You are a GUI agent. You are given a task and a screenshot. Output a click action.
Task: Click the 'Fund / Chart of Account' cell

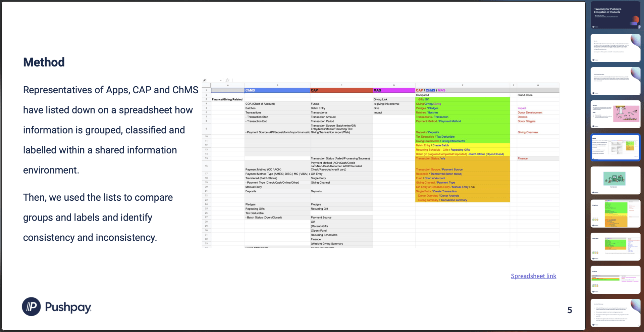point(463,178)
